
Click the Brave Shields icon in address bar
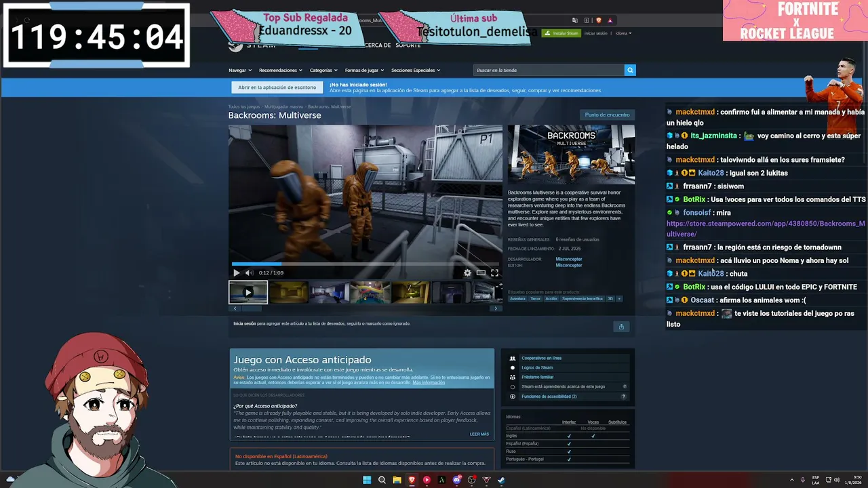click(599, 20)
